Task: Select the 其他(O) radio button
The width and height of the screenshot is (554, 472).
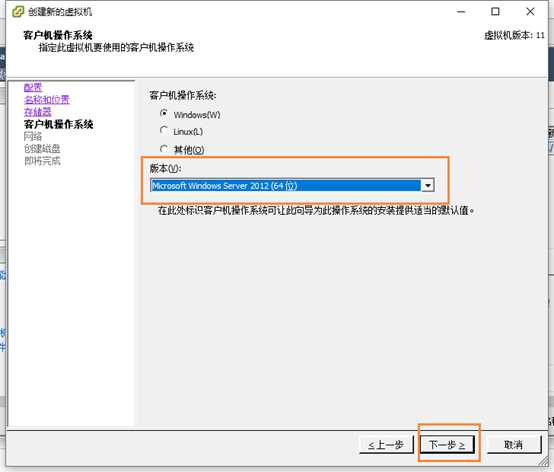Action: tap(164, 148)
